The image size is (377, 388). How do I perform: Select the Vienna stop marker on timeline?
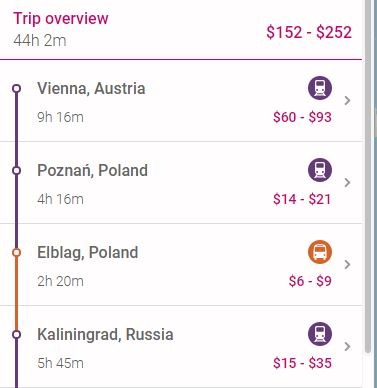(x=16, y=88)
